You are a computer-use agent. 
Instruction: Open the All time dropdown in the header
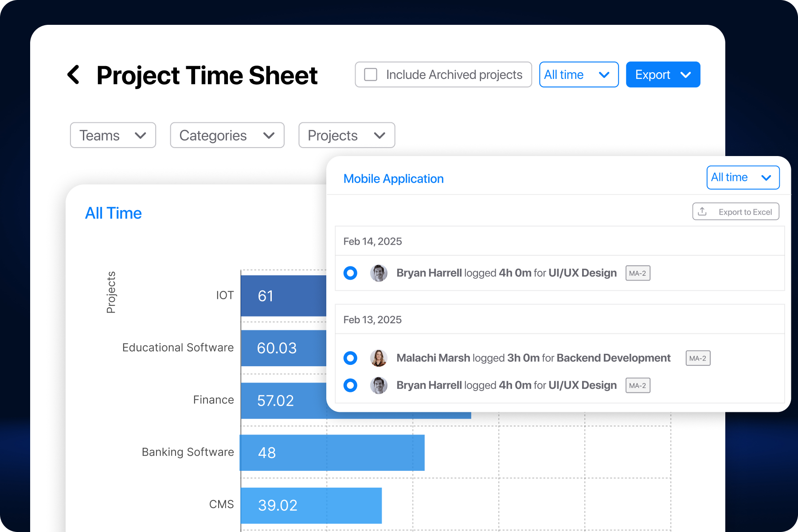579,74
